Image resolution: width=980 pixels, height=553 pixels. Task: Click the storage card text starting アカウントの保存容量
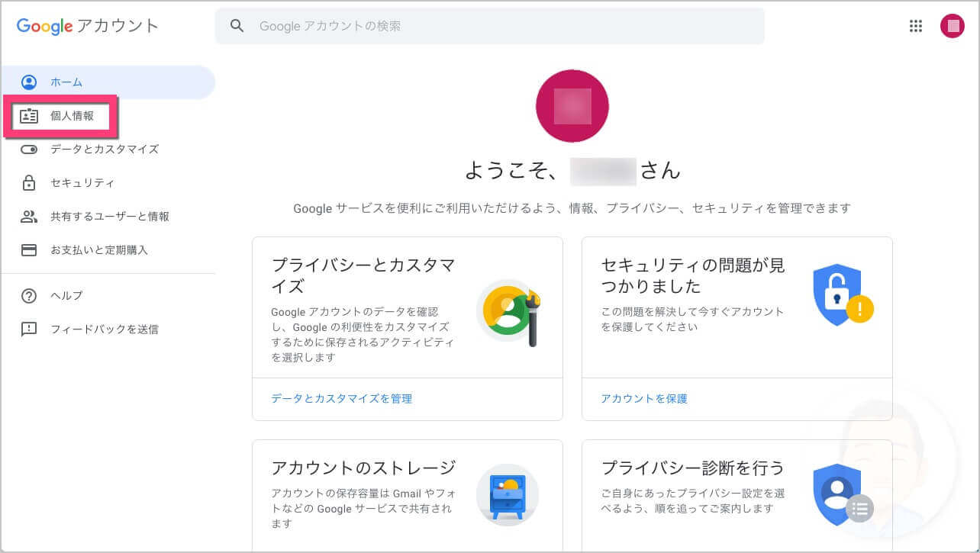point(363,509)
